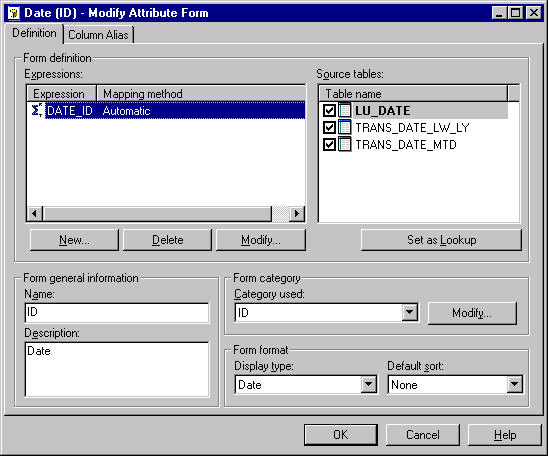Click the expressions list right scroll arrow
The height and width of the screenshot is (456, 548).
point(297,213)
